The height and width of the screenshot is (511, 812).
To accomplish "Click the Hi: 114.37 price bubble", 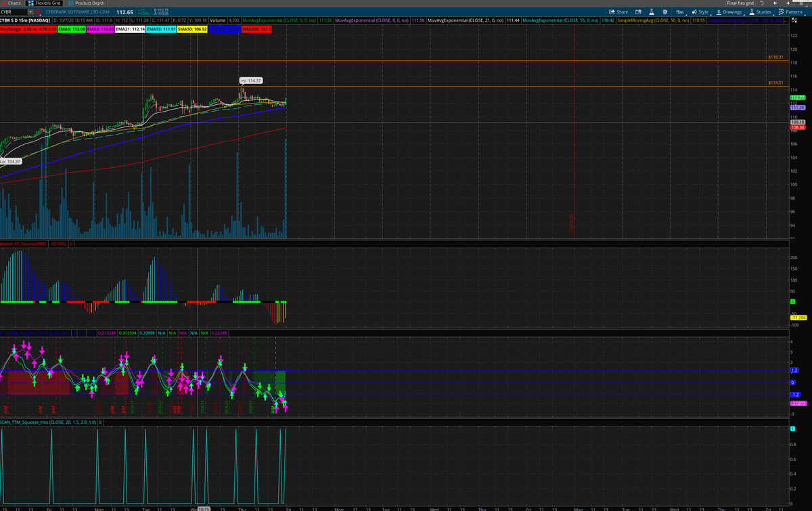I will [x=250, y=81].
